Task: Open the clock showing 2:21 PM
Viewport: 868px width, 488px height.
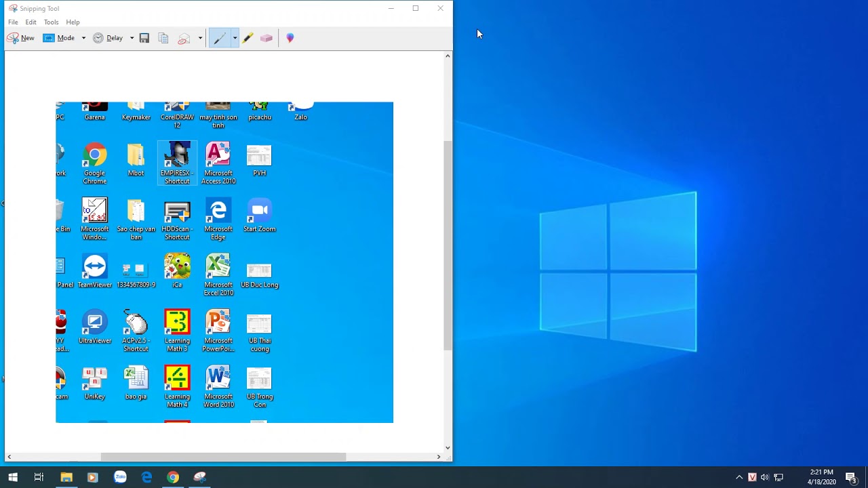Action: [x=821, y=477]
